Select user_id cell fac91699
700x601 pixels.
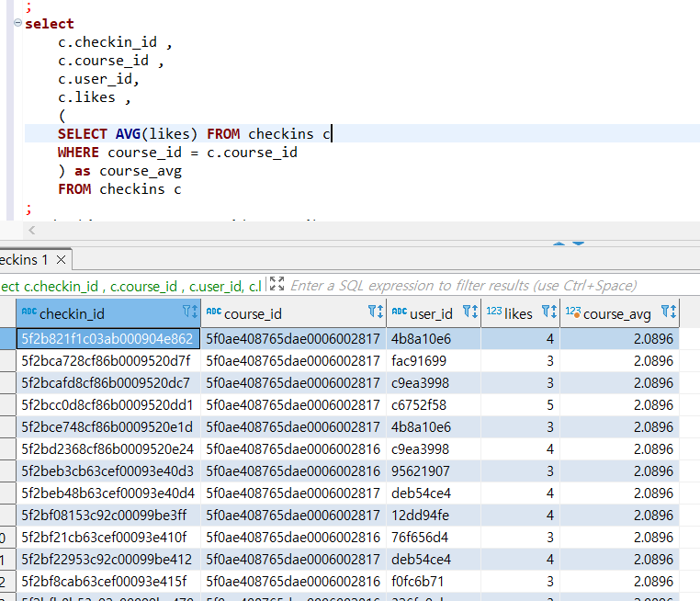[434, 361]
